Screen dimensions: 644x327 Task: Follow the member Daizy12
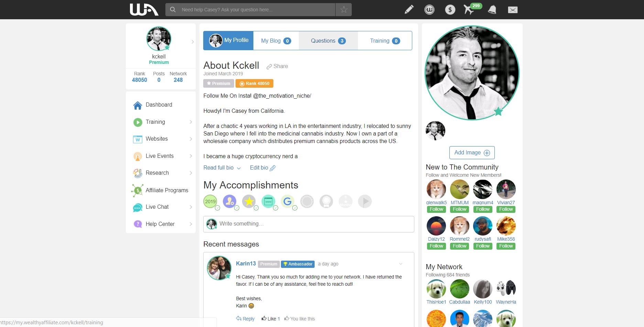(436, 246)
